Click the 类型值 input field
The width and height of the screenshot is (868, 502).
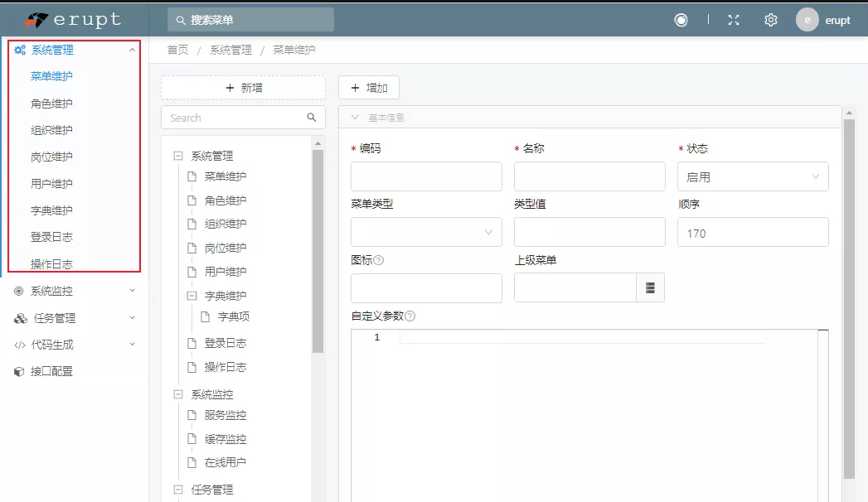(x=589, y=232)
